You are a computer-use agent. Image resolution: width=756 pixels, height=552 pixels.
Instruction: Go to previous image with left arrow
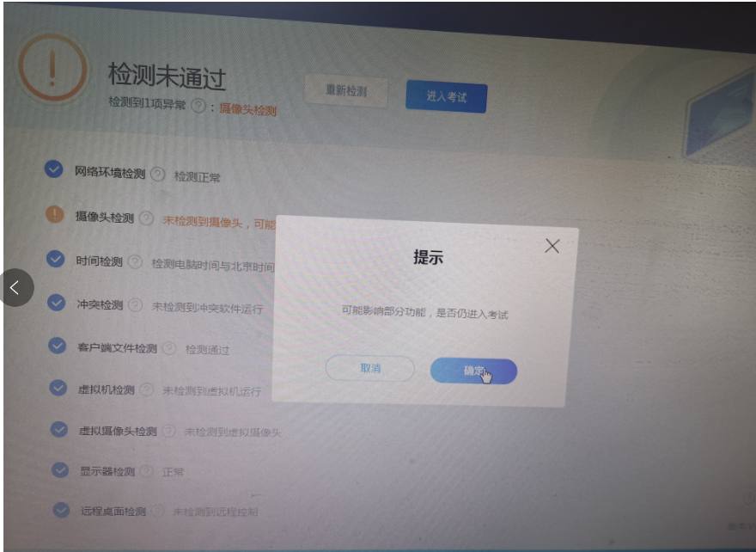[x=16, y=288]
